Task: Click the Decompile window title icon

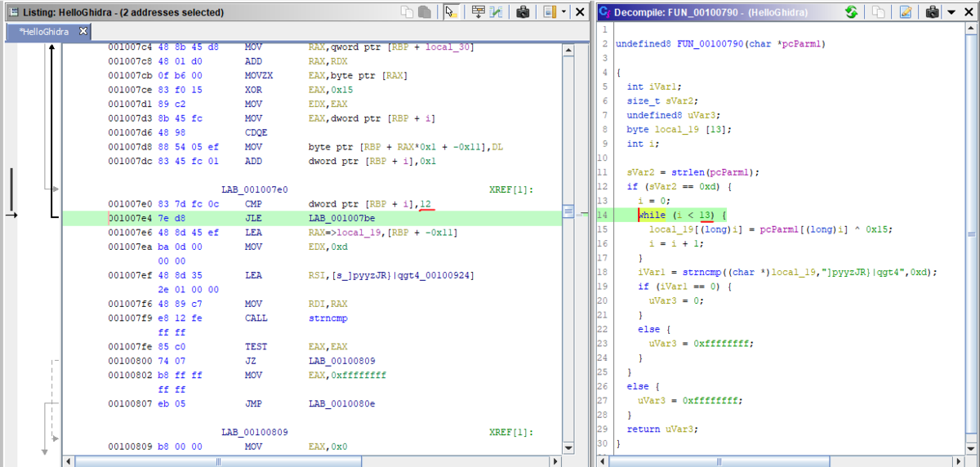Action: (x=605, y=12)
